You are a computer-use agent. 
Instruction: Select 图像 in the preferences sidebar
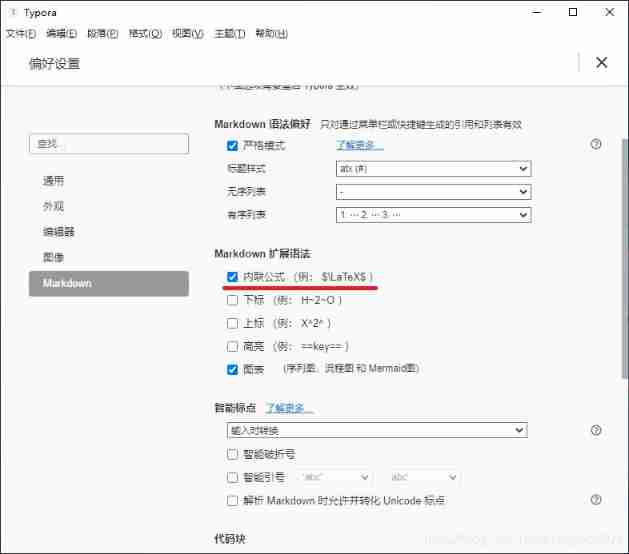(53, 257)
